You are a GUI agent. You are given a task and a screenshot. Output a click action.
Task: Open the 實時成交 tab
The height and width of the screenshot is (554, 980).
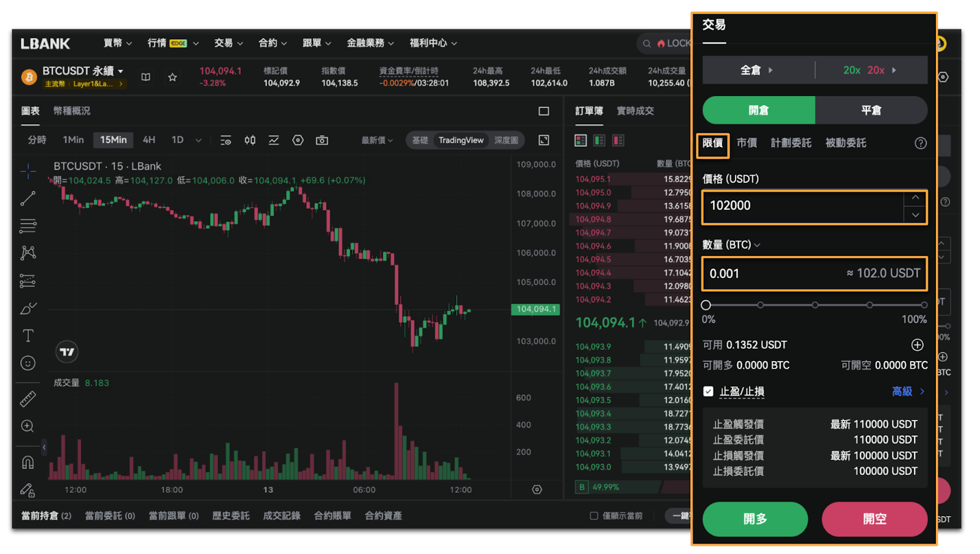635,111
